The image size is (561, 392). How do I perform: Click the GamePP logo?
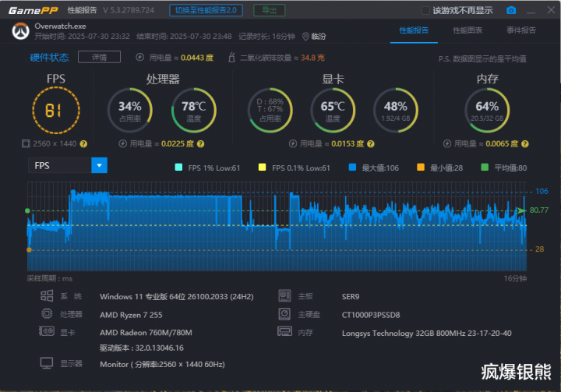pyautogui.click(x=33, y=10)
